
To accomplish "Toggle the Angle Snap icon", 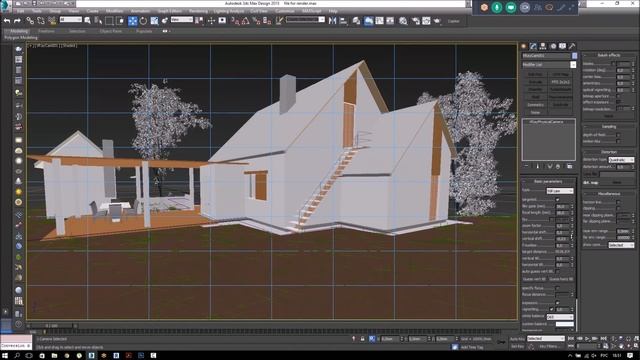I will tap(245, 20).
